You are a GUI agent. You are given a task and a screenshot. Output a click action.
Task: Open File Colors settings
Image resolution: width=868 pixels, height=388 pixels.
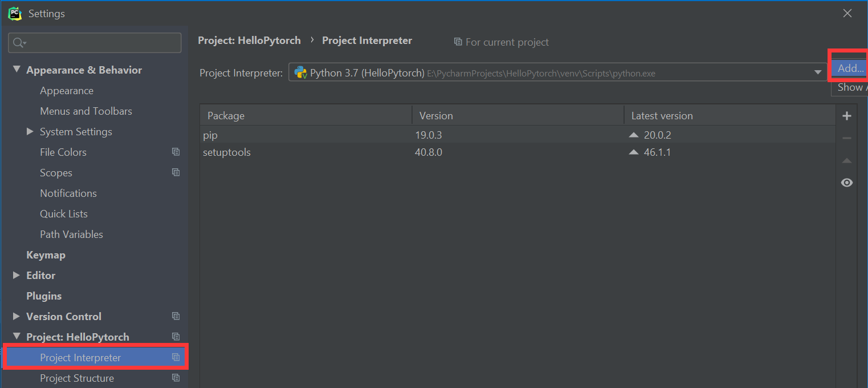(63, 152)
